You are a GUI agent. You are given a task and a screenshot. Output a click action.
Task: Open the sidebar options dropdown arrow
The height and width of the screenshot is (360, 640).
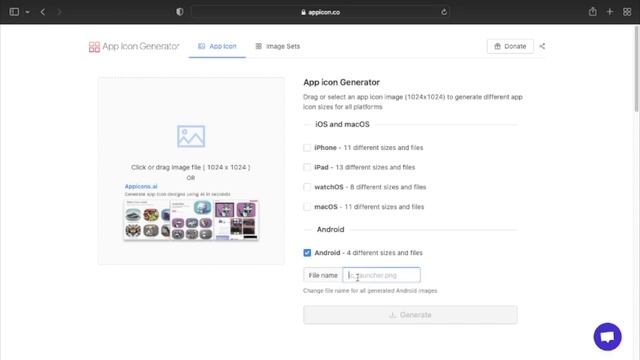click(x=28, y=12)
